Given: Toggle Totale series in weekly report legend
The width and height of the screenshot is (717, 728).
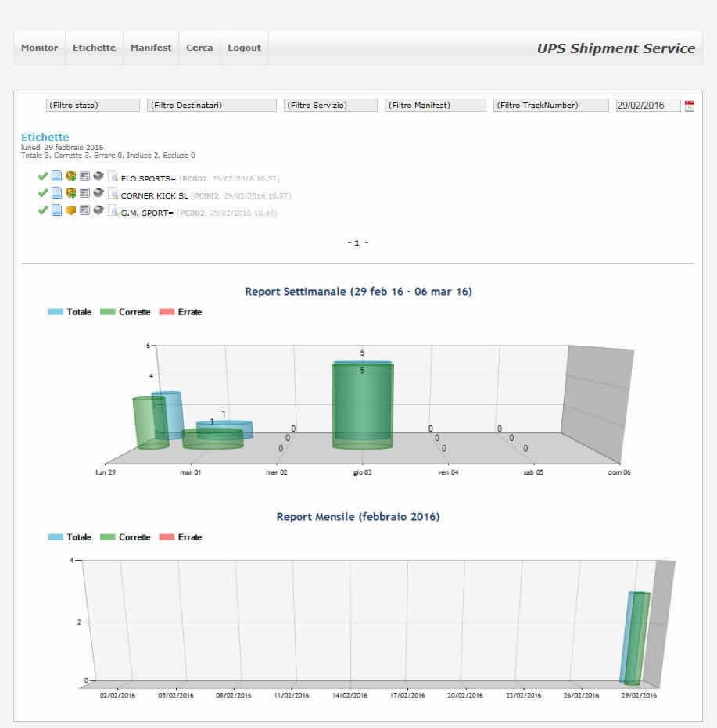Looking at the screenshot, I should (70, 312).
